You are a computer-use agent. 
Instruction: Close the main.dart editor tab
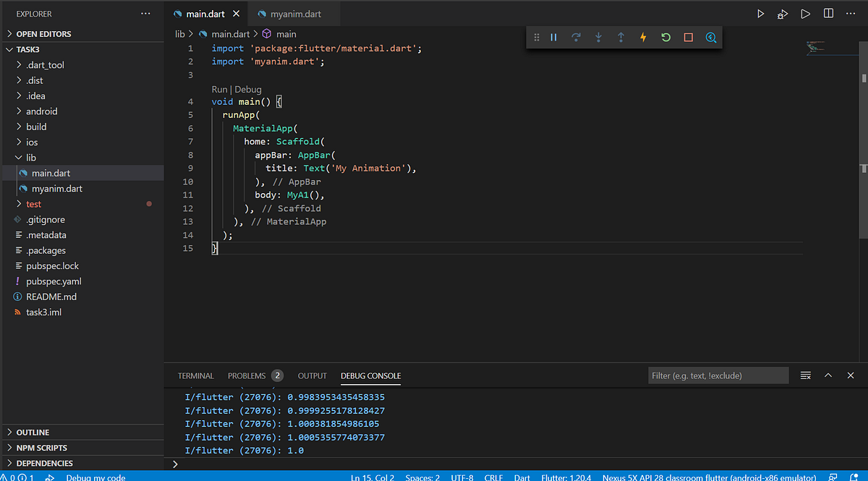click(x=236, y=14)
